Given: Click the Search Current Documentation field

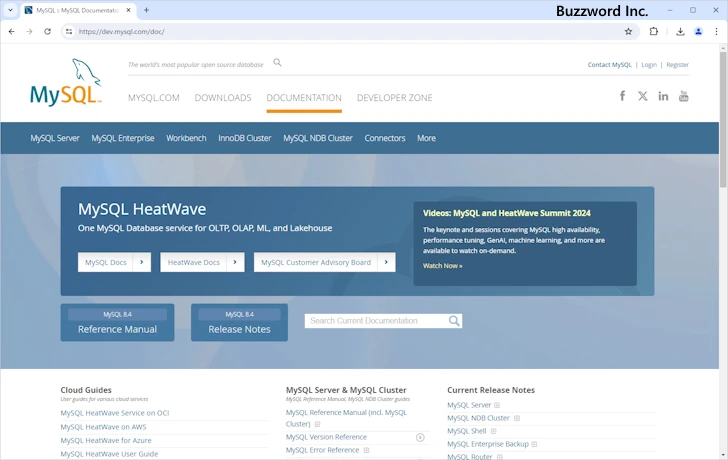Looking at the screenshot, I should pyautogui.click(x=376, y=321).
